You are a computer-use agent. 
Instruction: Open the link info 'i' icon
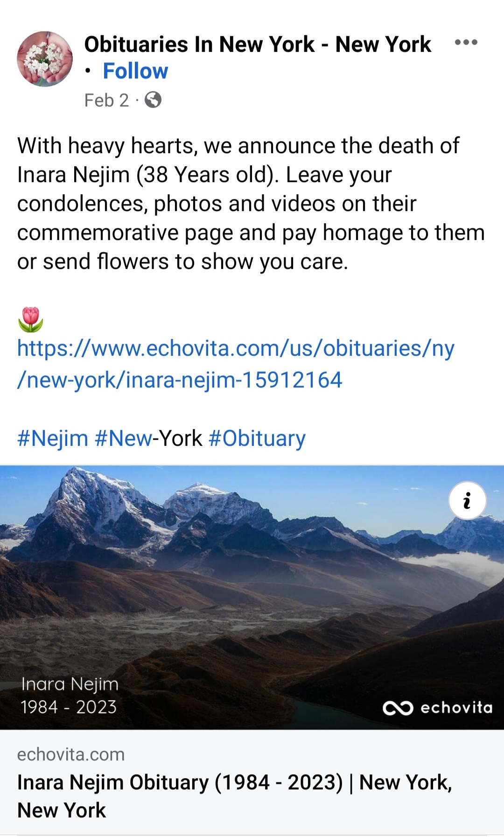[x=467, y=500]
